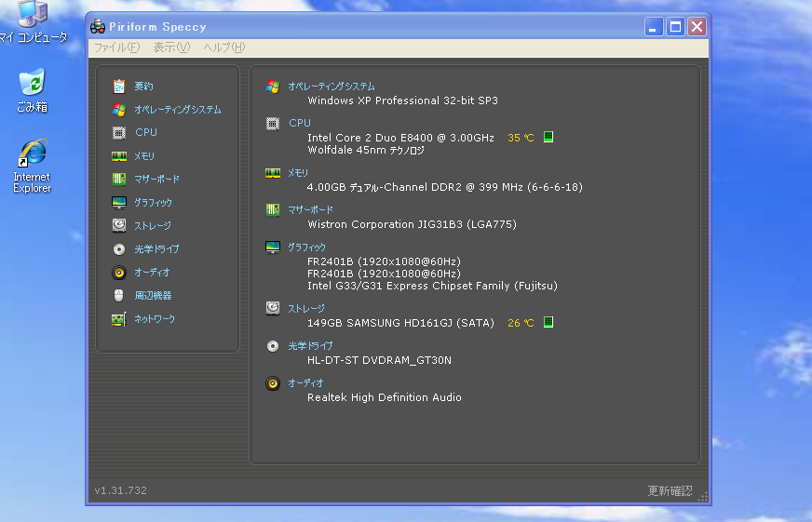The image size is (812, 522).
Task: Click CPU heading link in summary
Action: (x=300, y=123)
